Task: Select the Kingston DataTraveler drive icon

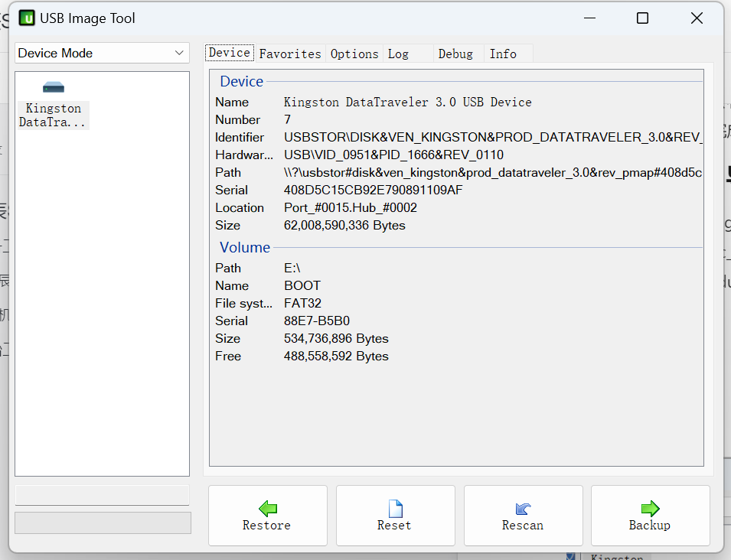Action: (x=54, y=87)
